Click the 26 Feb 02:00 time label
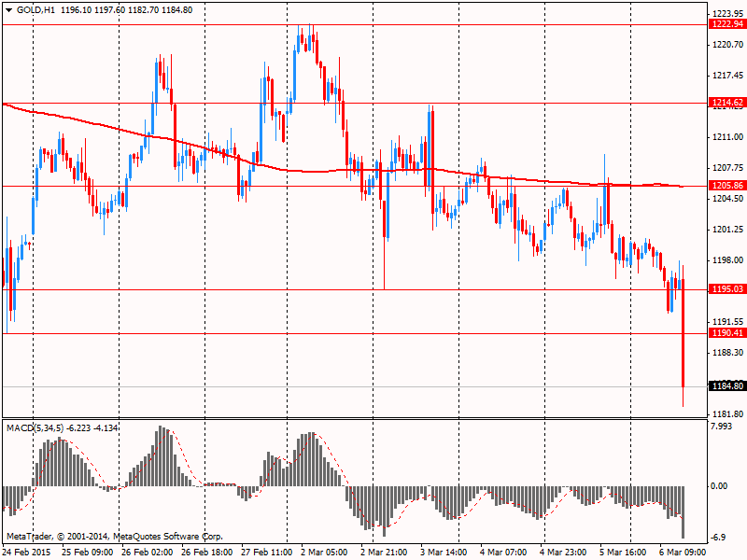Viewport: 747px width, 560px height. click(148, 552)
